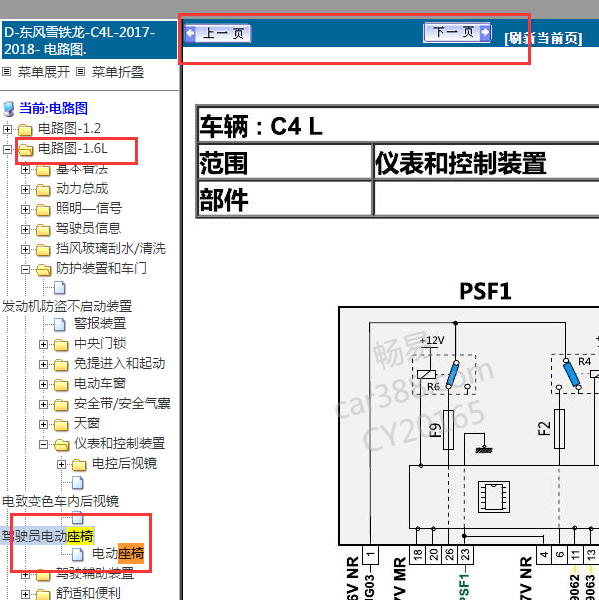Select the 电路图-1.6L tree label
The image size is (599, 600).
(x=73, y=148)
